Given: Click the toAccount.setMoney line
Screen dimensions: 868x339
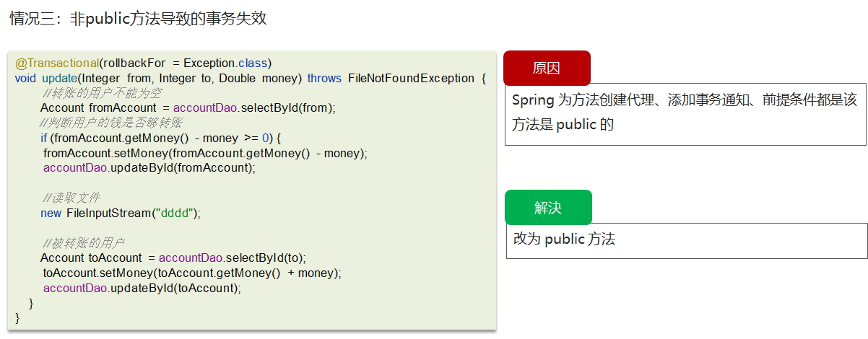Looking at the screenshot, I should pyautogui.click(x=192, y=273).
